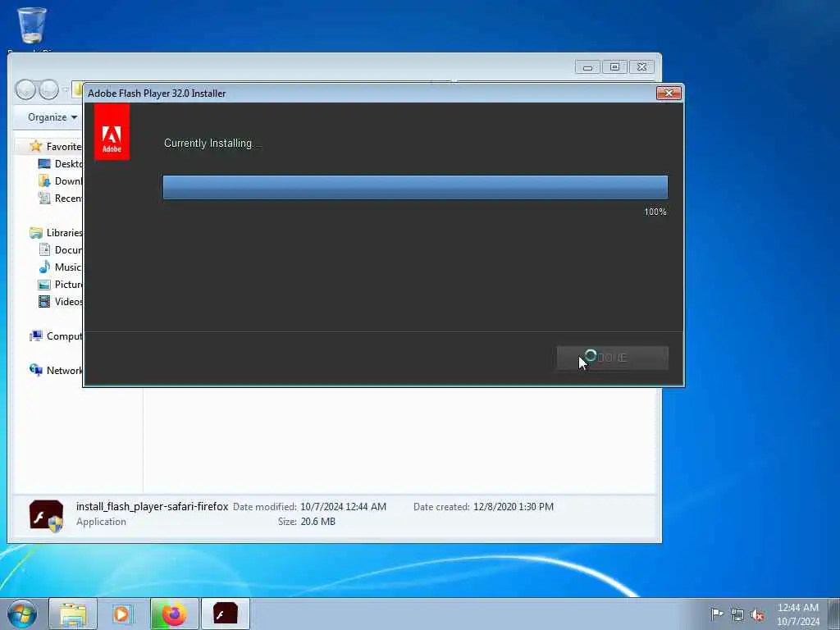Click the Libraries icon in sidebar
This screenshot has width=840, height=630.
pos(36,232)
